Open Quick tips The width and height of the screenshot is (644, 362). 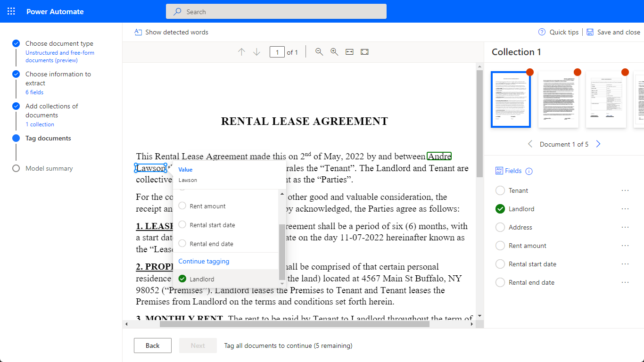pos(559,32)
